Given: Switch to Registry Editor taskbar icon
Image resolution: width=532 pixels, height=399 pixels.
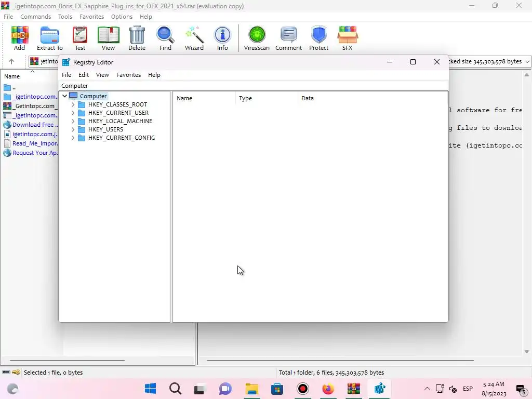Looking at the screenshot, I should 379,389.
